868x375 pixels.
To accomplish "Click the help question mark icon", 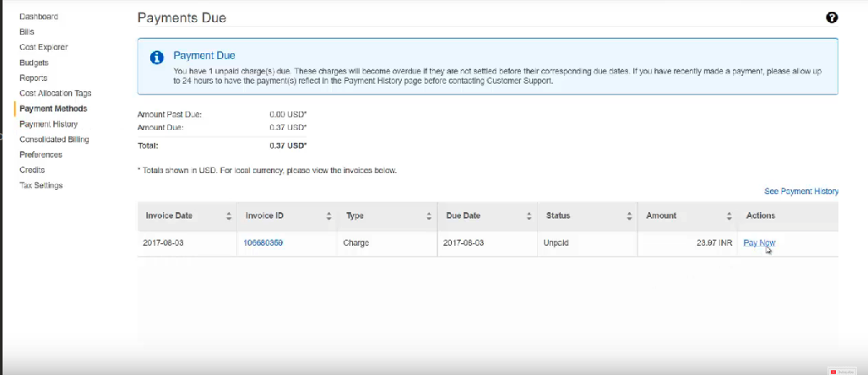I will (x=832, y=18).
